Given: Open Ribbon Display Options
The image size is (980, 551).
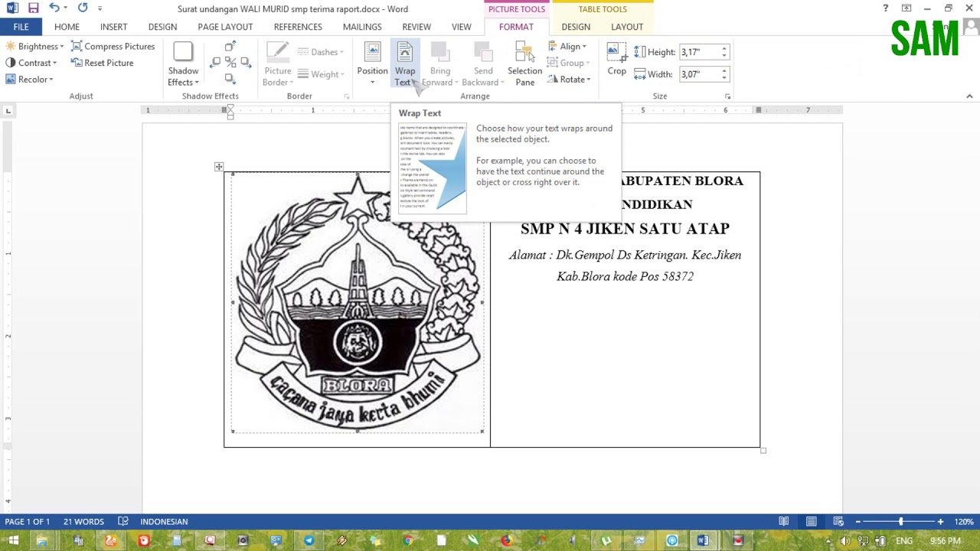Looking at the screenshot, I should click(x=906, y=8).
